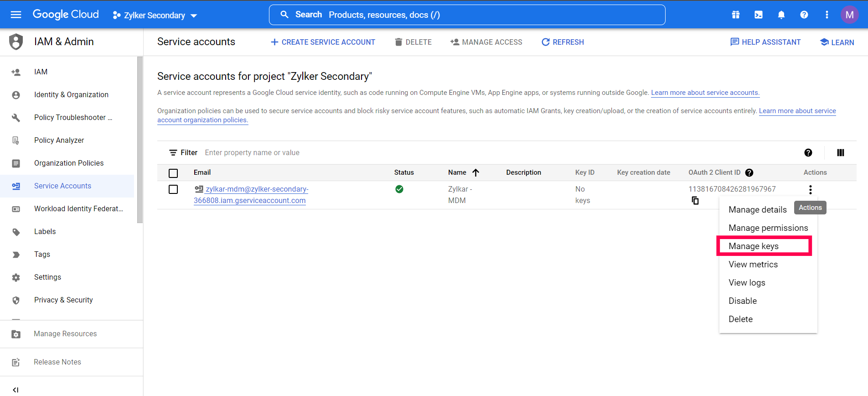
Task: Open the Zylker Secondary project selector
Action: pyautogui.click(x=155, y=15)
